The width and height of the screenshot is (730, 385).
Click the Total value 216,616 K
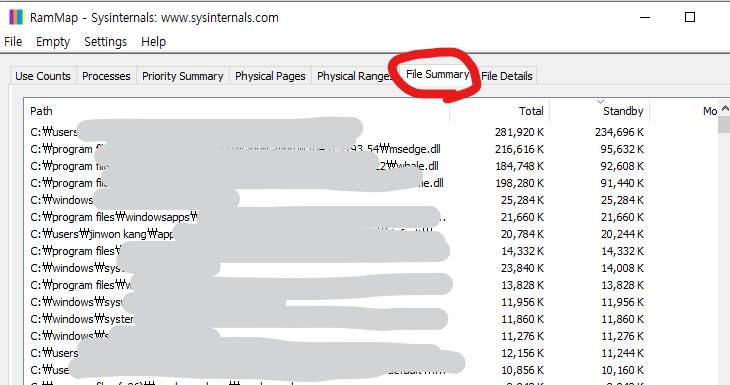(x=519, y=149)
